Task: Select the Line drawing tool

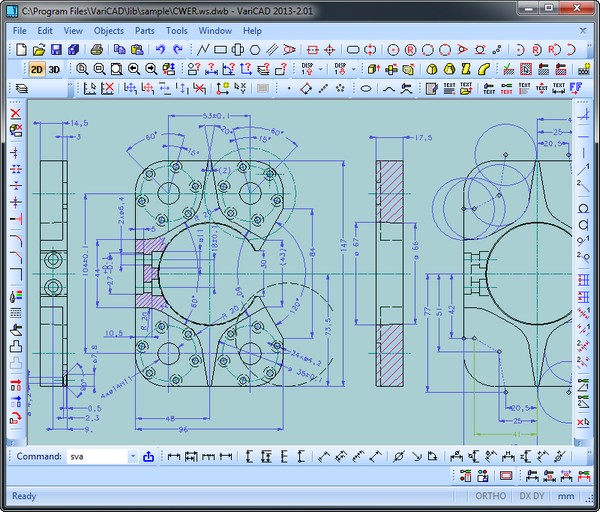Action: [x=204, y=49]
